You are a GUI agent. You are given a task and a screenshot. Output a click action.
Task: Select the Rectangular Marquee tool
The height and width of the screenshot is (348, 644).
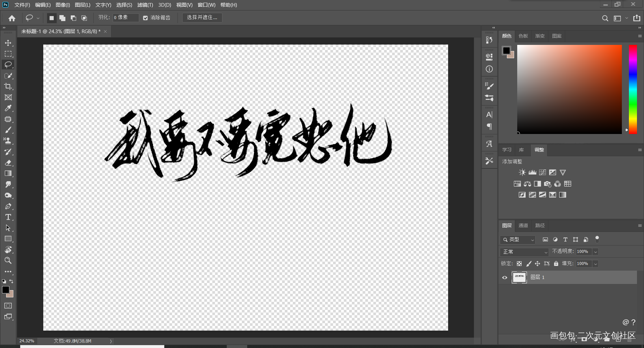(x=8, y=54)
